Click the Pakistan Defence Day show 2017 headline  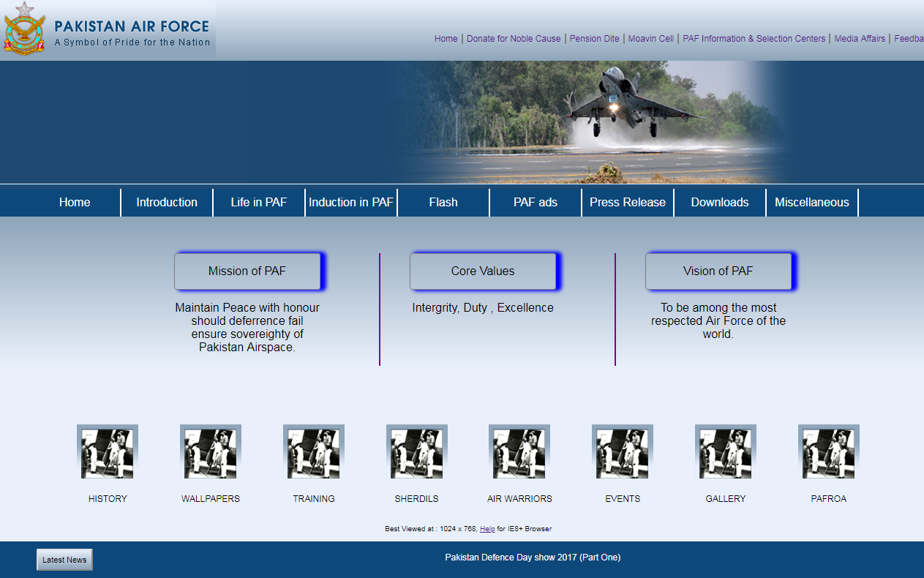533,558
